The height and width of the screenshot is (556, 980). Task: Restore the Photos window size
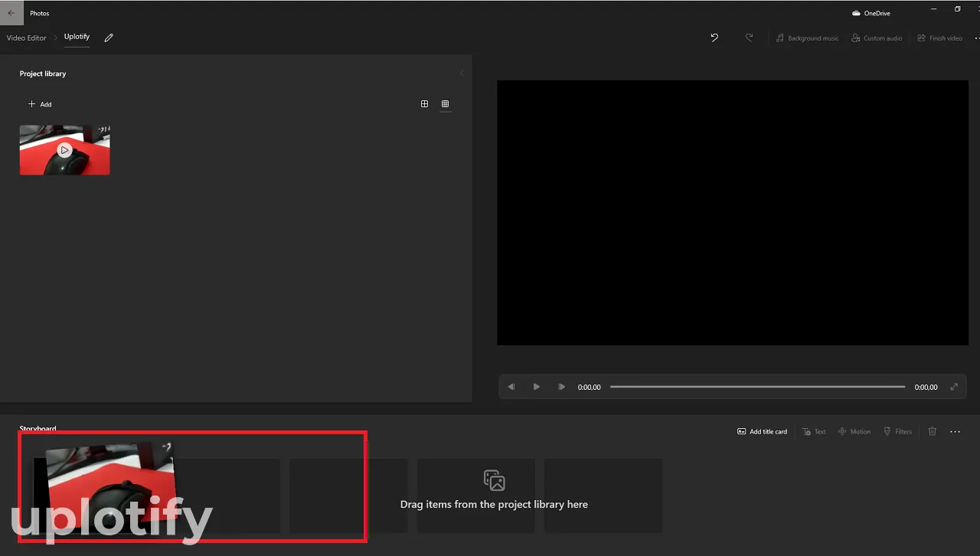click(x=957, y=9)
